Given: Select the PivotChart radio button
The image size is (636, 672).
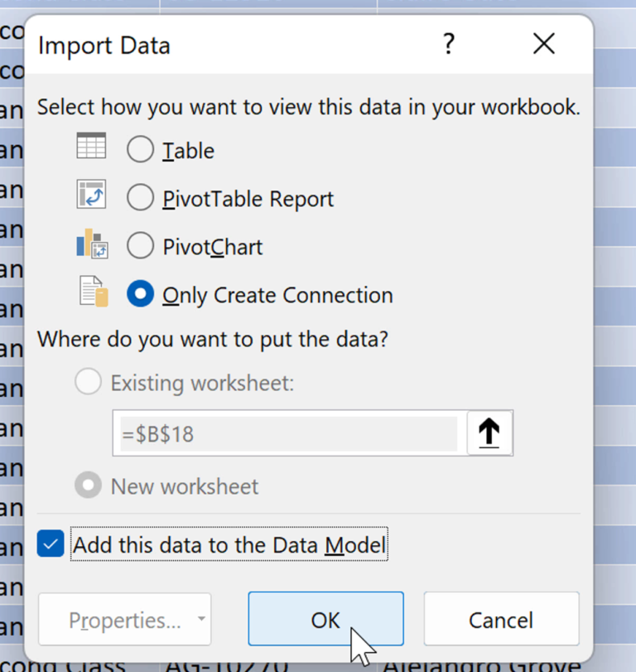Looking at the screenshot, I should coord(141,246).
